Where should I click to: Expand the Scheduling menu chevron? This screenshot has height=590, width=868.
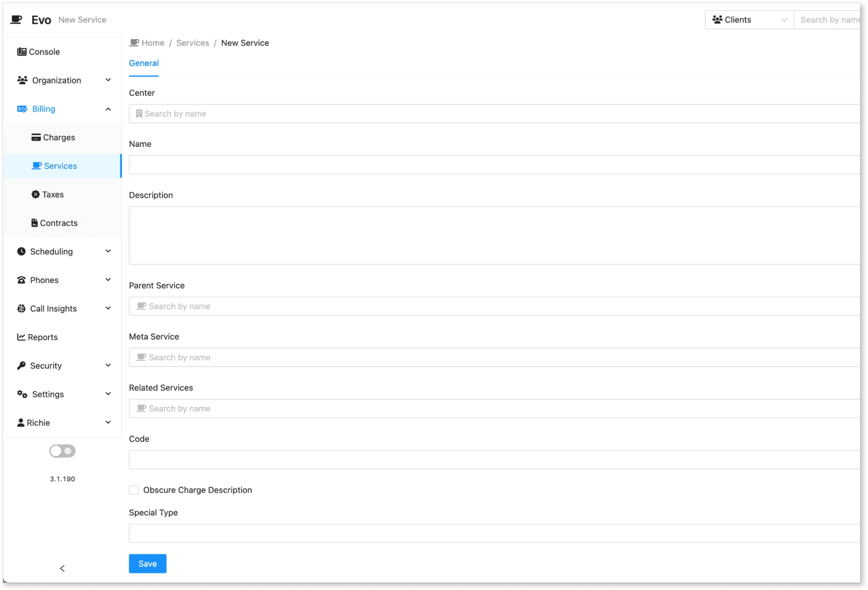tap(108, 251)
